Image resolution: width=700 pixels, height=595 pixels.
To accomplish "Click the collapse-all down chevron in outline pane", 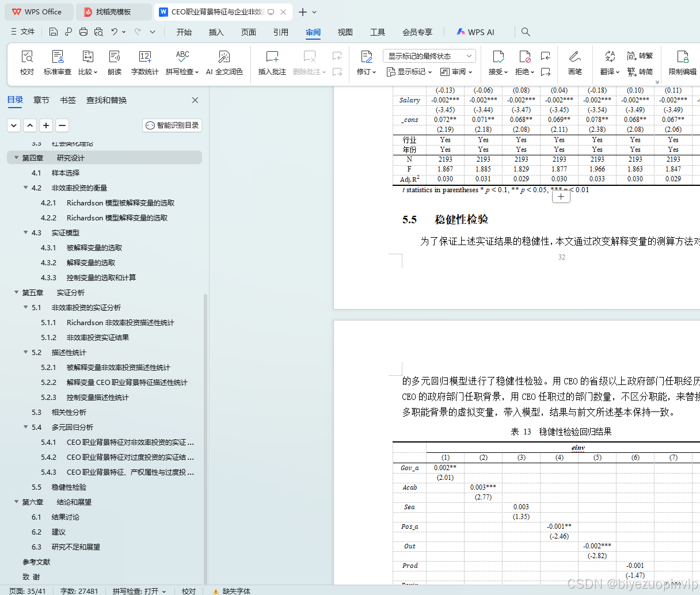I will pos(14,125).
